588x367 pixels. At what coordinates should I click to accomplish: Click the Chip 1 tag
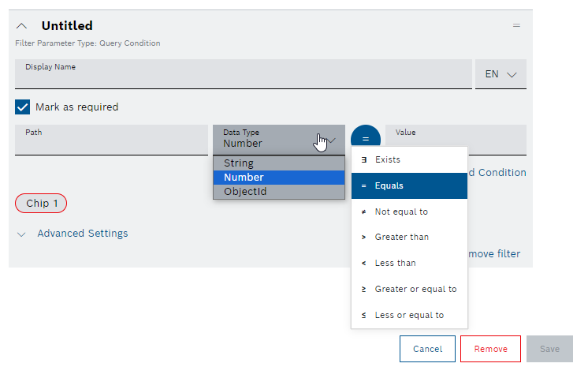(41, 203)
